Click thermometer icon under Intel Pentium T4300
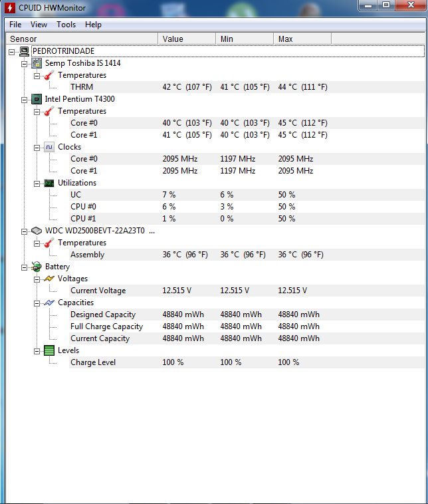428x504 pixels. pos(49,111)
